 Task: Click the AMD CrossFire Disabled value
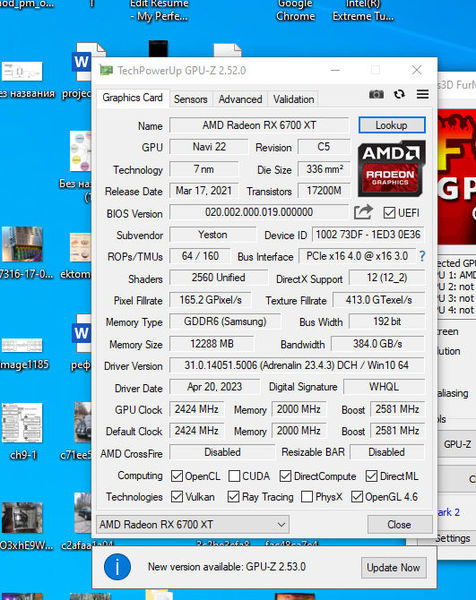222,452
